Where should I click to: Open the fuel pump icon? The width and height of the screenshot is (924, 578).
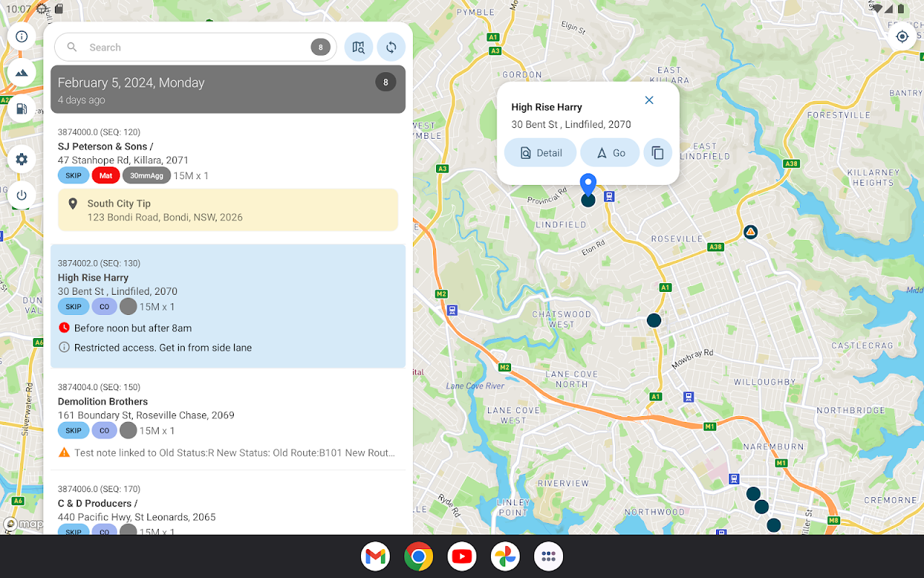[22, 109]
